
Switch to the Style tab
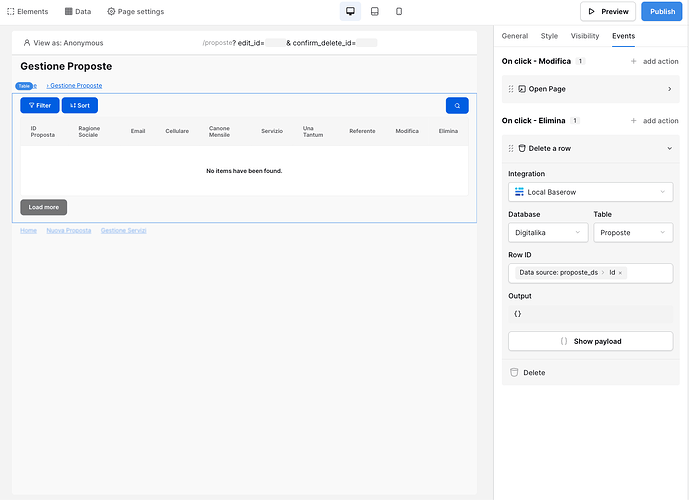(549, 36)
